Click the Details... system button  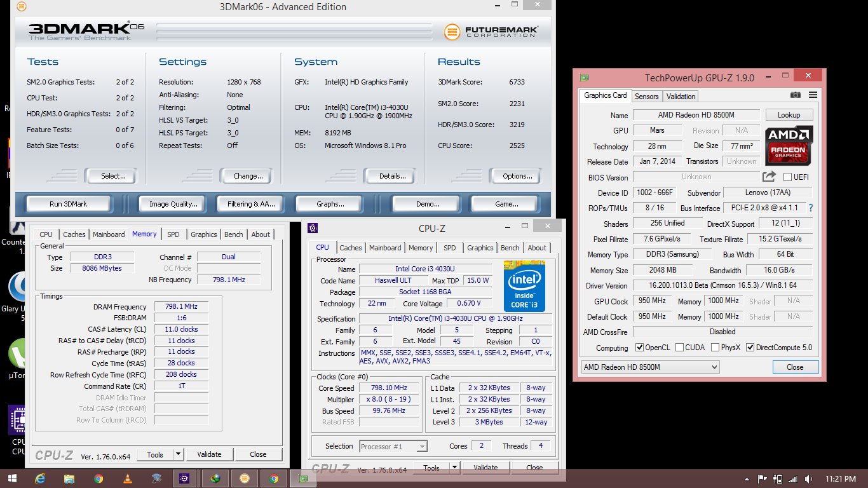(x=392, y=176)
